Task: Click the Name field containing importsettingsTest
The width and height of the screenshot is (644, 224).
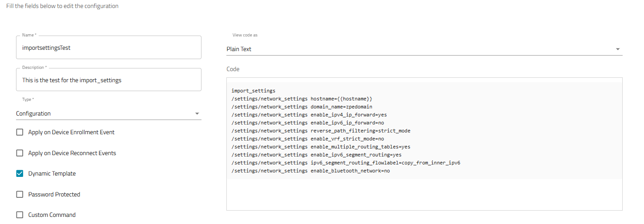Action: click(108, 48)
